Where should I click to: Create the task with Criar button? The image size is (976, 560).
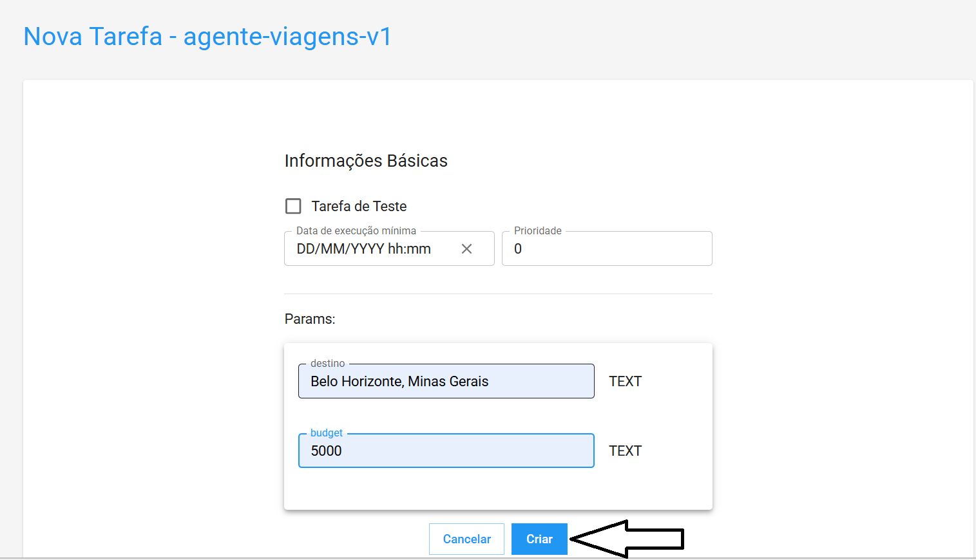pos(539,539)
